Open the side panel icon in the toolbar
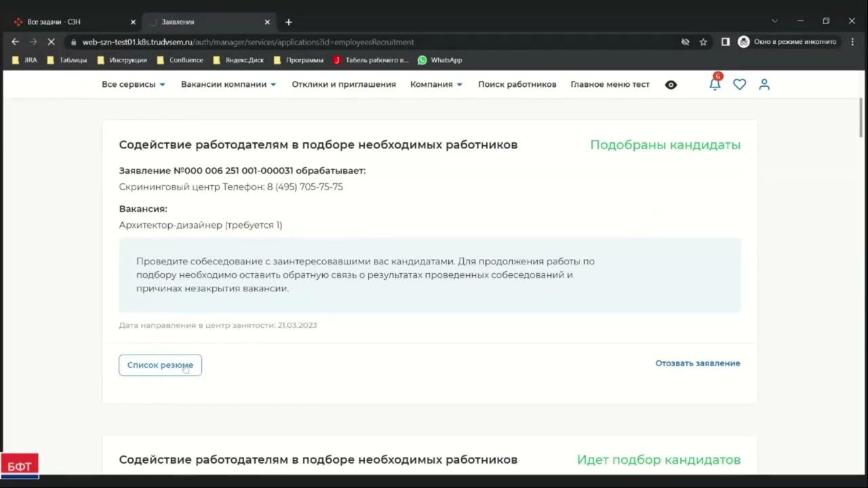Screen dimensions: 868x488 click(x=725, y=42)
